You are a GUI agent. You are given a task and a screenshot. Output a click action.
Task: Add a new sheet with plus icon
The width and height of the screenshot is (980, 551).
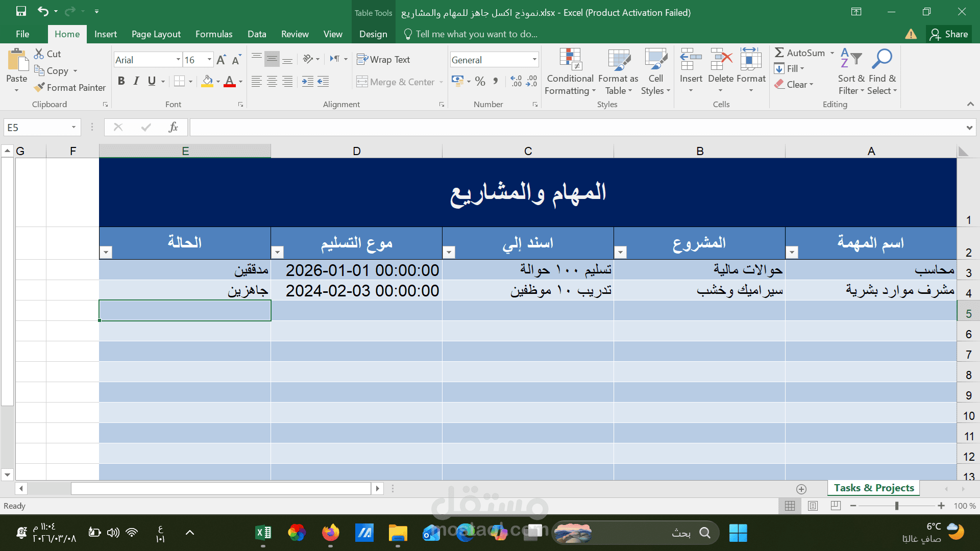tap(801, 489)
